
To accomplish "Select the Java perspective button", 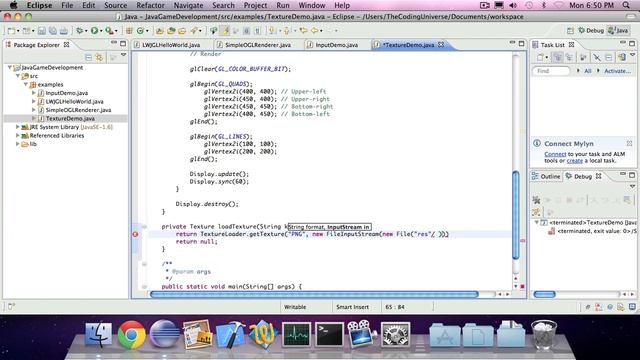I will pyautogui.click(x=618, y=31).
